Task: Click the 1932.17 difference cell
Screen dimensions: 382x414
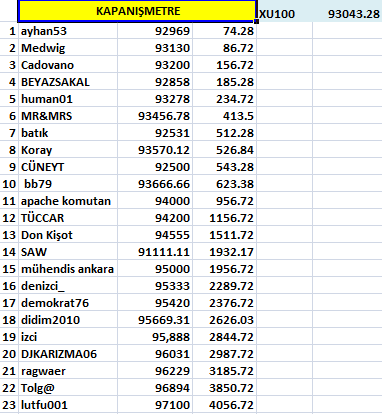Action: click(225, 252)
